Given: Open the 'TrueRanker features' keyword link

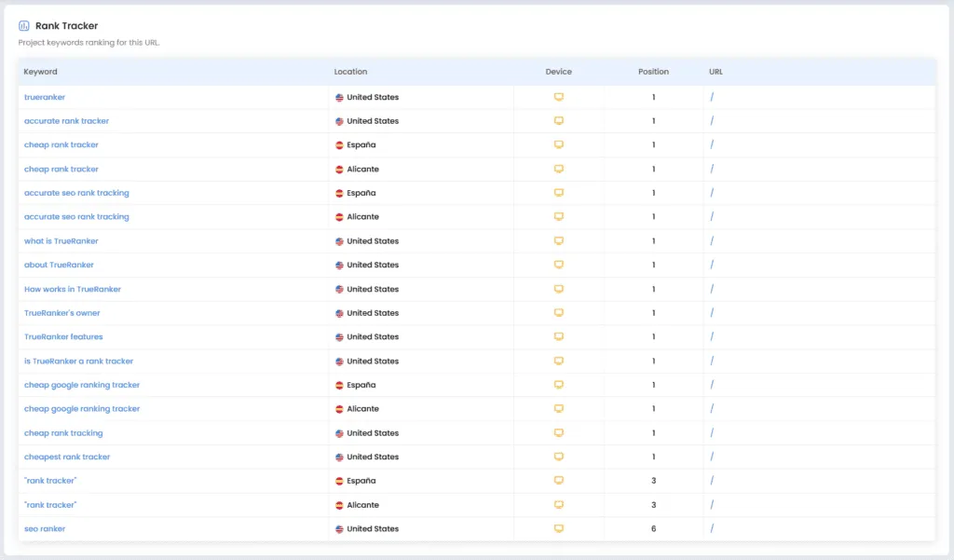Looking at the screenshot, I should point(63,336).
